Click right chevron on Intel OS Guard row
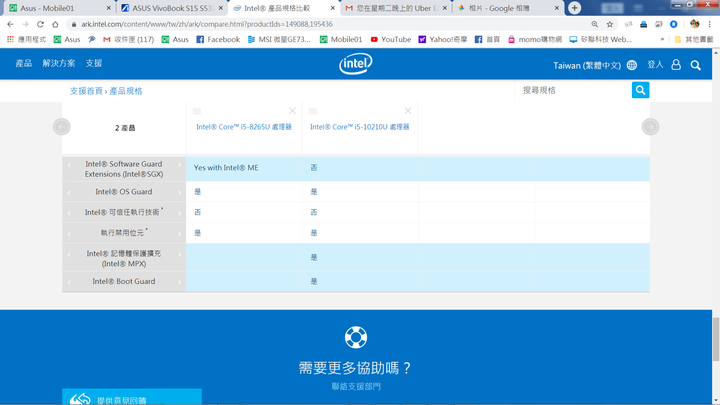Image resolution: width=720 pixels, height=405 pixels. point(180,192)
